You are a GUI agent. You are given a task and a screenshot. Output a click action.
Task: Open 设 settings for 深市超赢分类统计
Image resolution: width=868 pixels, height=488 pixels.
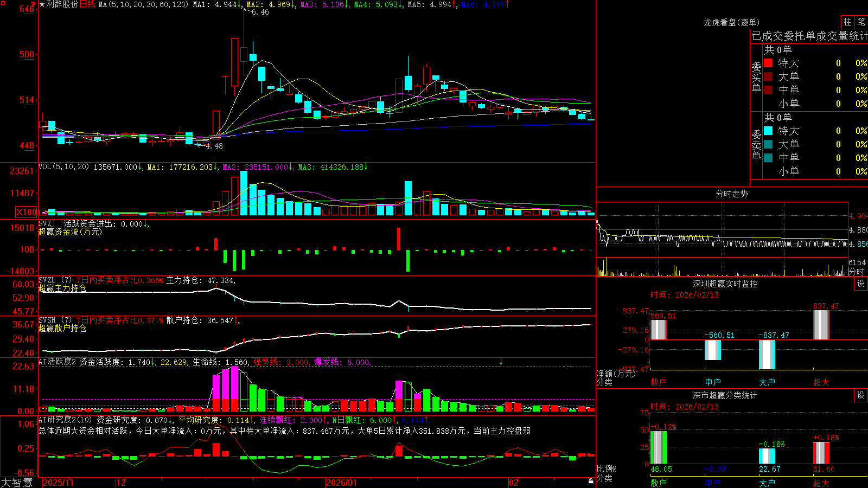coord(861,395)
